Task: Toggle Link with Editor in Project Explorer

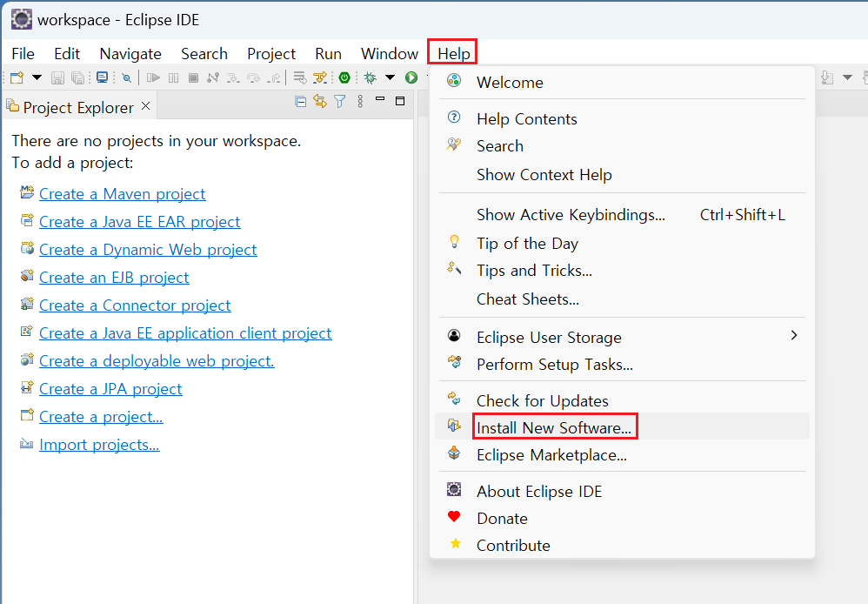Action: click(x=320, y=102)
